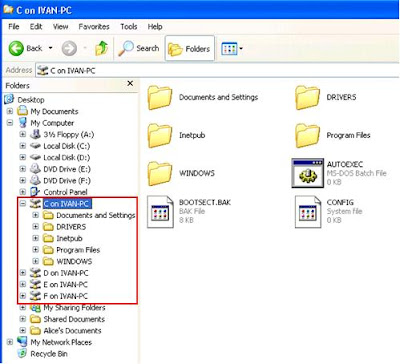
Task: Select DVD Drive (F:) disc icon
Action: click(35, 180)
